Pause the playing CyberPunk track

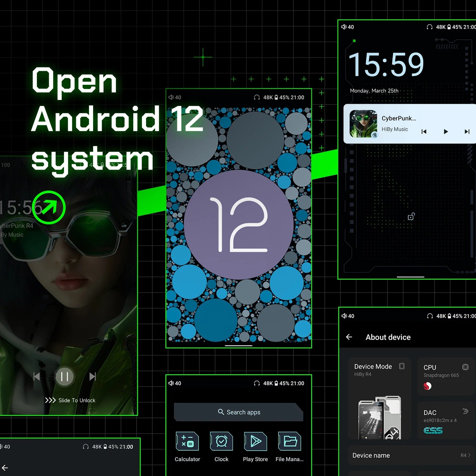coord(65,377)
